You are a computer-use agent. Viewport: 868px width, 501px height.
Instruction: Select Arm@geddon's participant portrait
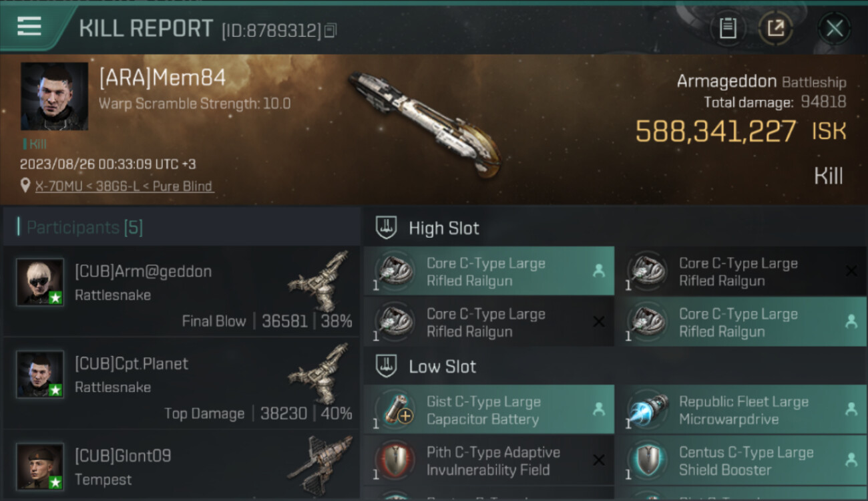pos(40,282)
